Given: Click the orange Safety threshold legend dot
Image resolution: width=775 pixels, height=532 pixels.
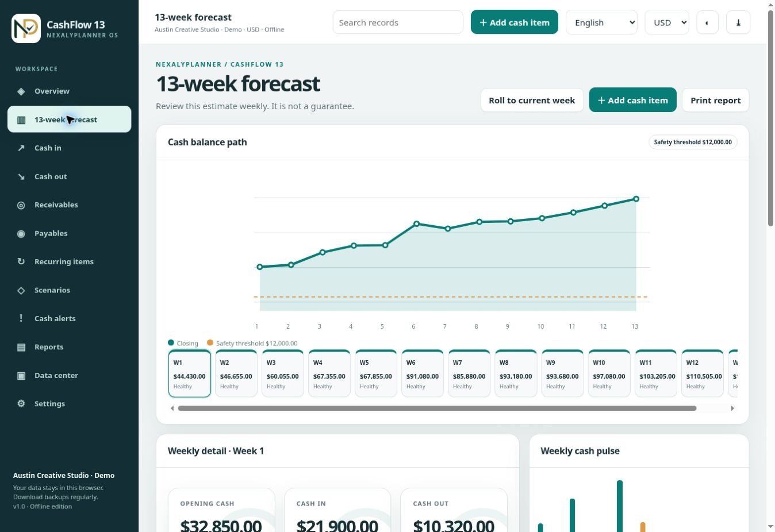Looking at the screenshot, I should (x=210, y=343).
